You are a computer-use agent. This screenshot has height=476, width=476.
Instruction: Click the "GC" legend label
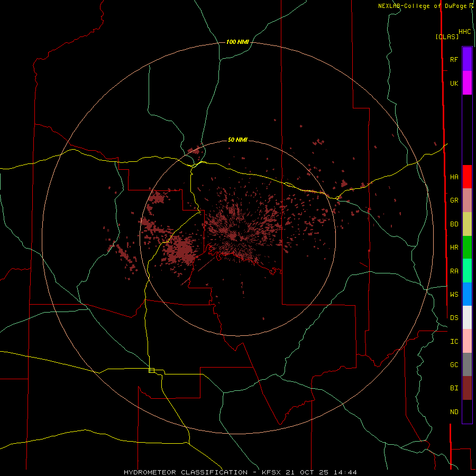454,365
